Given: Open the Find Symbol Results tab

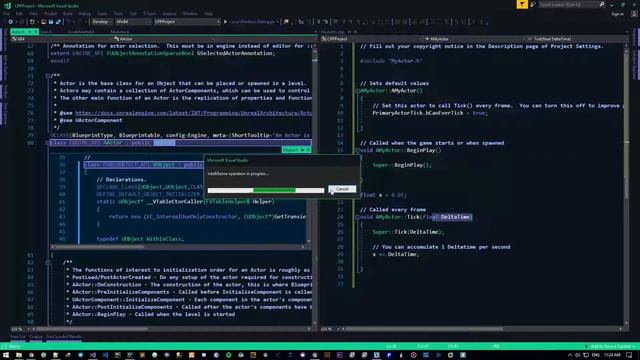Looking at the screenshot, I should pyautogui.click(x=64, y=337).
